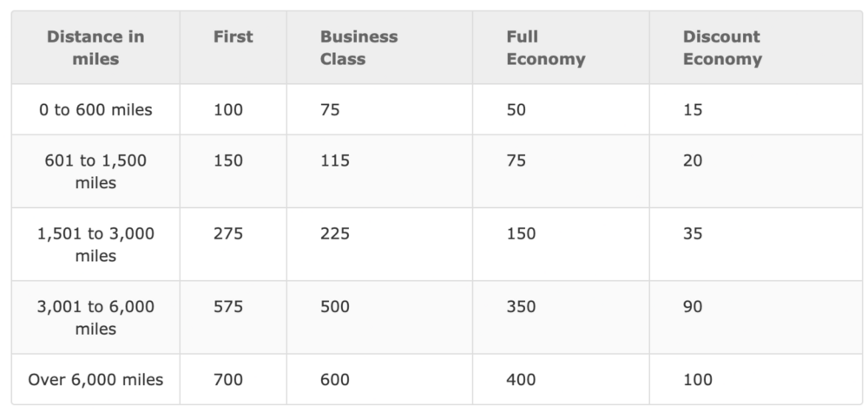Click Full Economy value 400

[521, 379]
